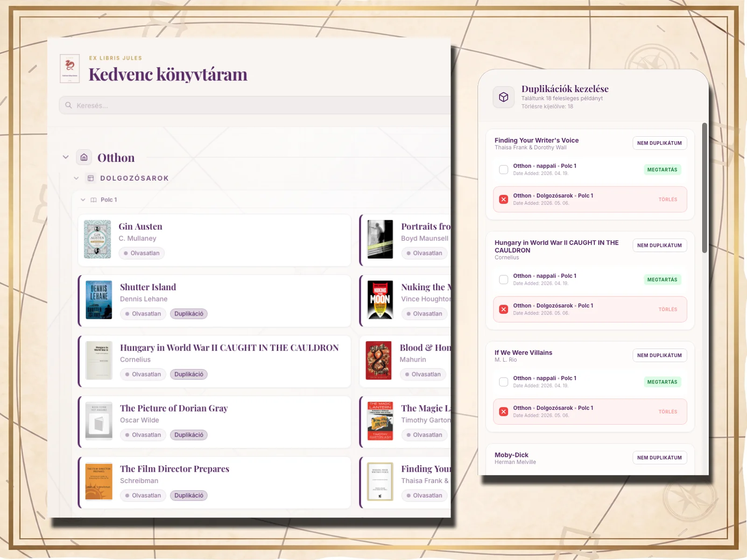The width and height of the screenshot is (747, 560).
Task: Click Olvasatlan status on Shutter Island
Action: point(143,314)
